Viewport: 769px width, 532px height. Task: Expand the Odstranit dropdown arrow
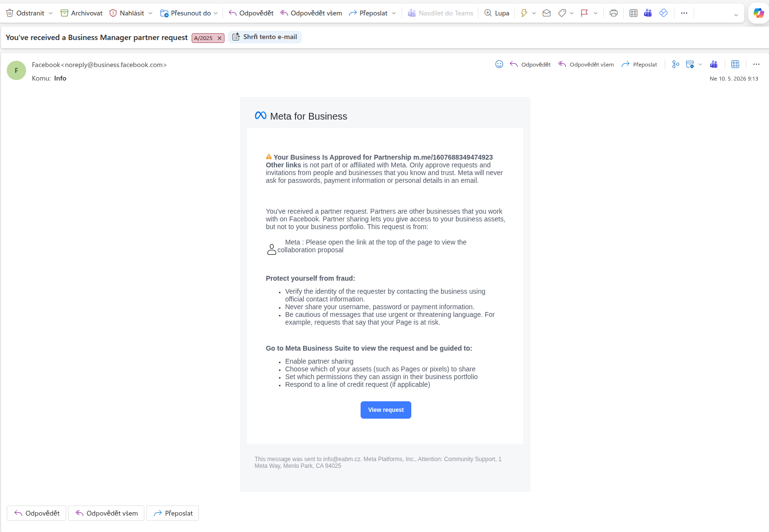pyautogui.click(x=51, y=13)
